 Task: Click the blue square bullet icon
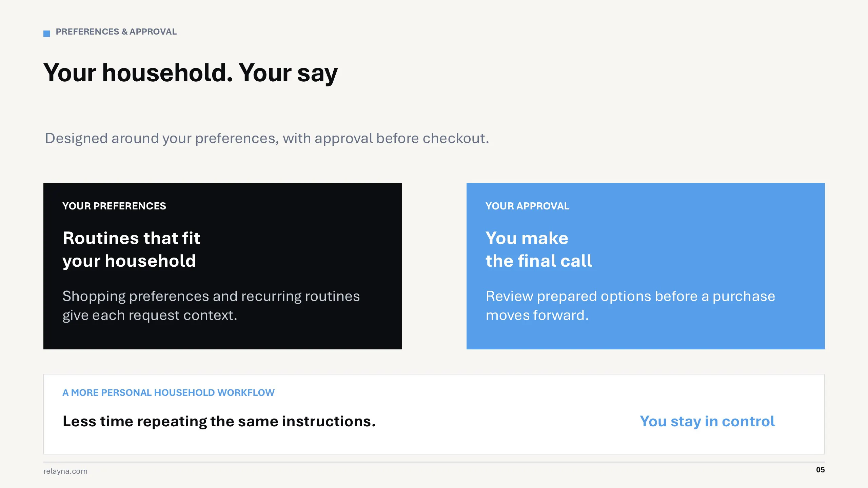46,34
